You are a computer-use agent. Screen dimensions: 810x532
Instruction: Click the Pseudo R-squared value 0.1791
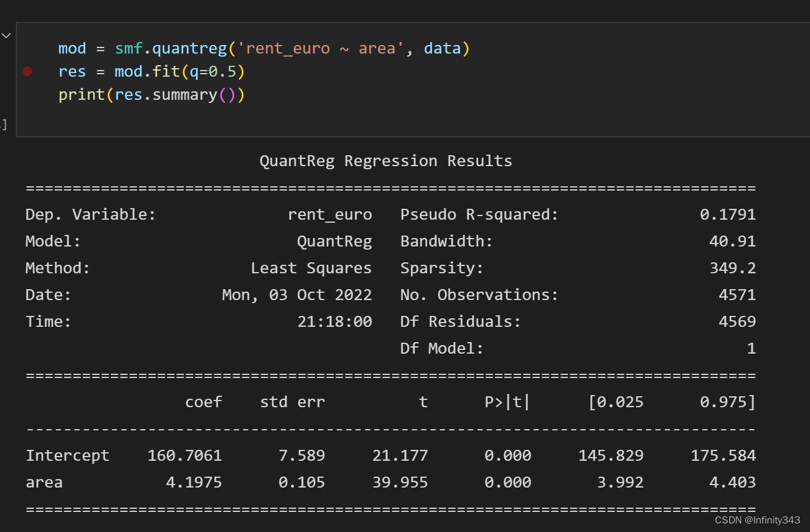click(727, 214)
